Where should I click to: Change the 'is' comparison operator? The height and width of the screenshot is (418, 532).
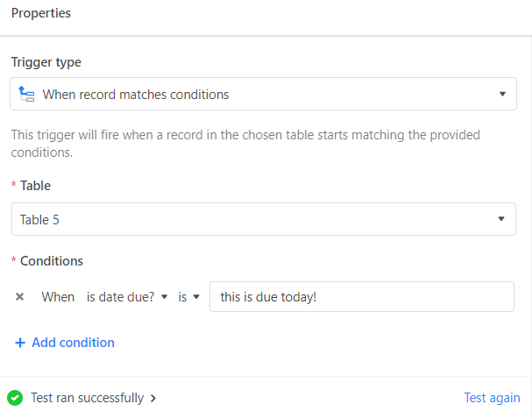click(188, 297)
